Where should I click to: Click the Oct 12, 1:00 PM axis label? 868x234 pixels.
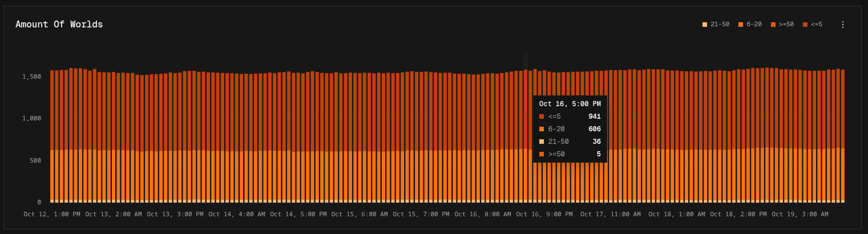52,214
